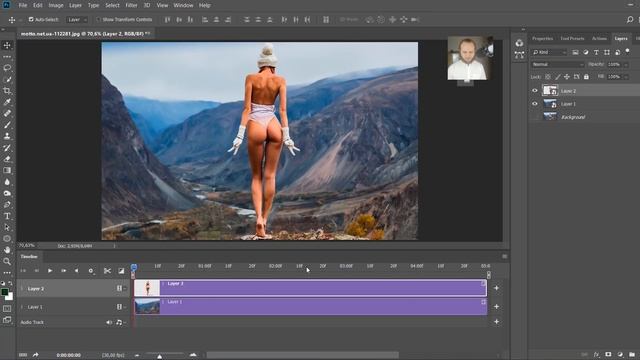The height and width of the screenshot is (360, 640).
Task: Click the foreground color swatch
Action: coord(4,292)
